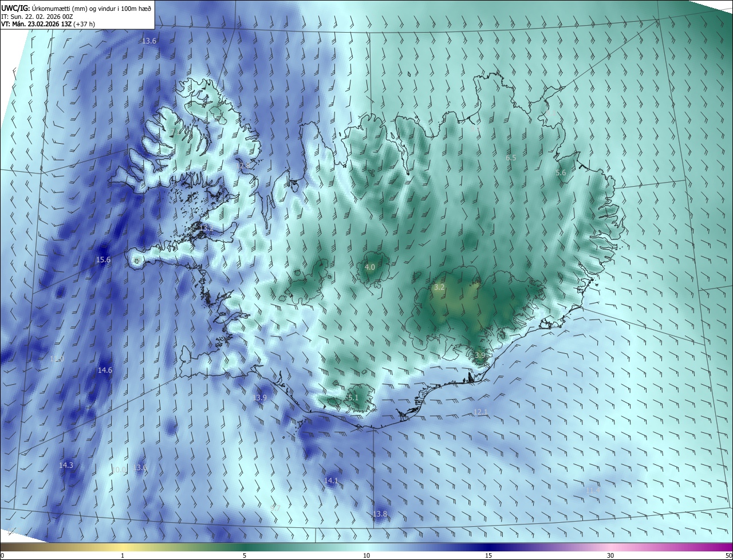This screenshot has height=560, width=733.
Task: Click the 5.6 value label
Action: pyautogui.click(x=561, y=172)
